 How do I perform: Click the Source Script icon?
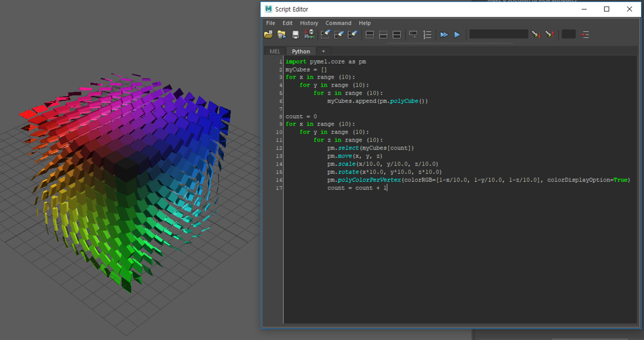coord(282,35)
